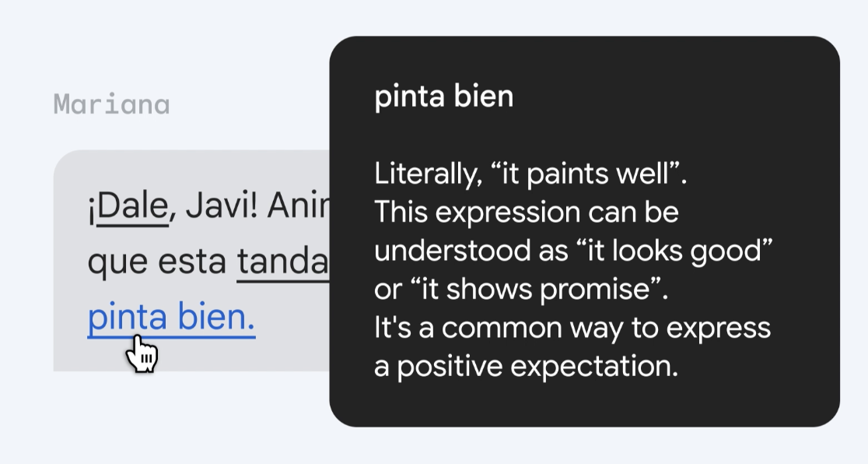Open the underlined "tanda" expression
The height and width of the screenshot is (464, 868).
tap(283, 263)
